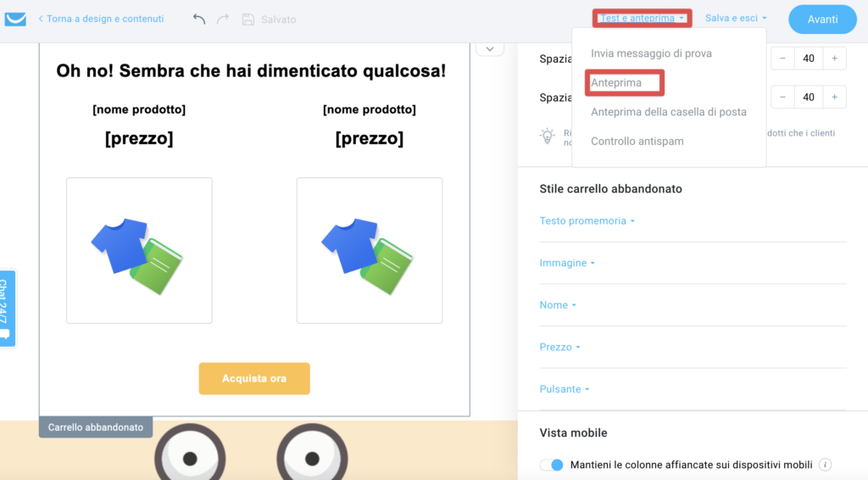This screenshot has width=868, height=480.
Task: Expand the Immagine style section
Action: 567,263
